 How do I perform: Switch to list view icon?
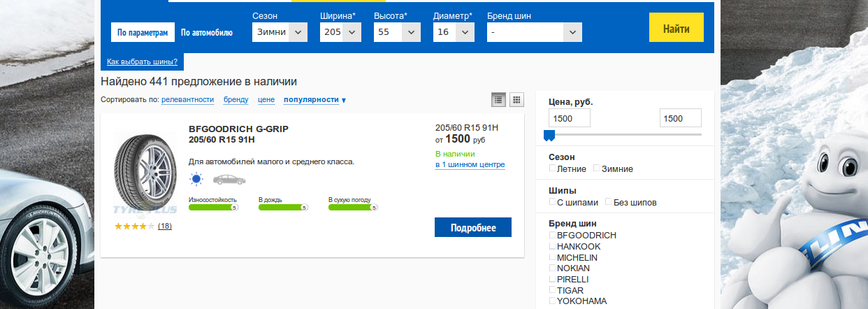498,99
